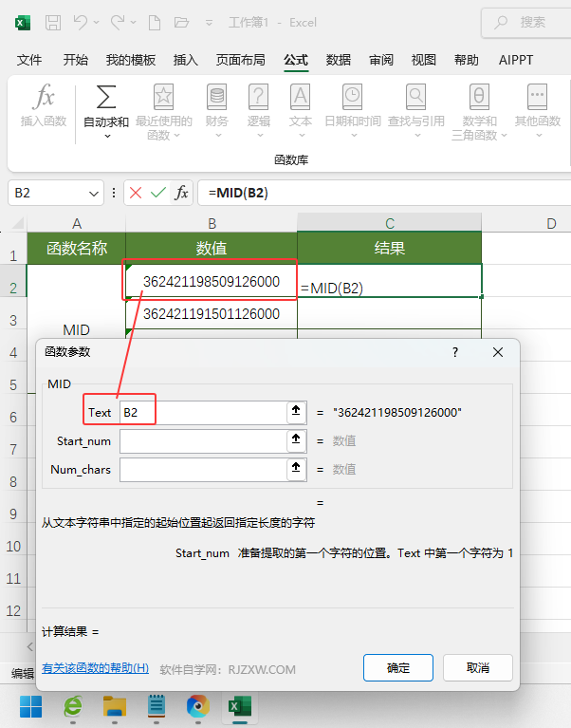Viewport: 571px width, 728px height.
Task: Select the header cell 函数名称 in column A
Action: point(77,249)
